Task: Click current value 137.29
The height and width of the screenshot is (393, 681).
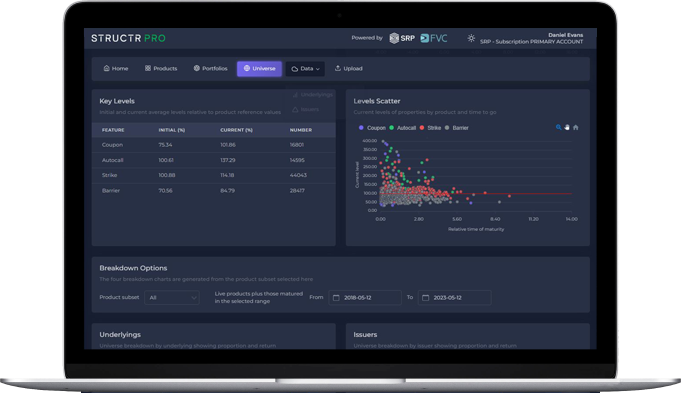Action: pyautogui.click(x=228, y=160)
